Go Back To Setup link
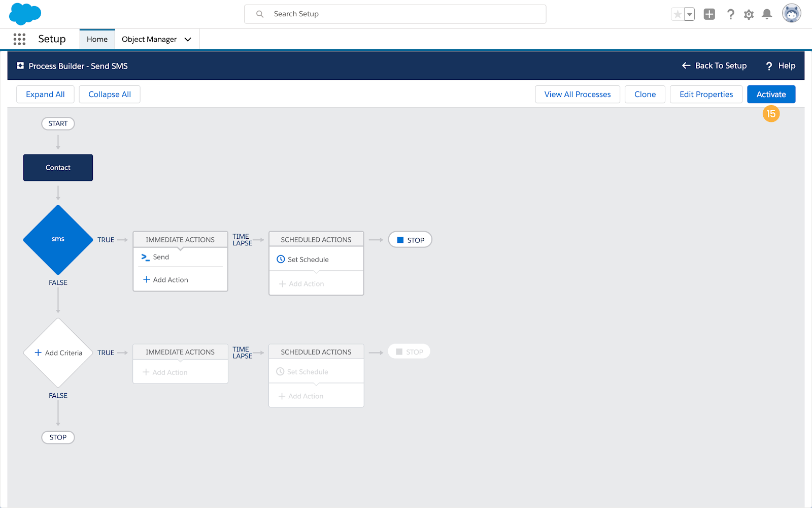The width and height of the screenshot is (812, 508). click(x=714, y=66)
